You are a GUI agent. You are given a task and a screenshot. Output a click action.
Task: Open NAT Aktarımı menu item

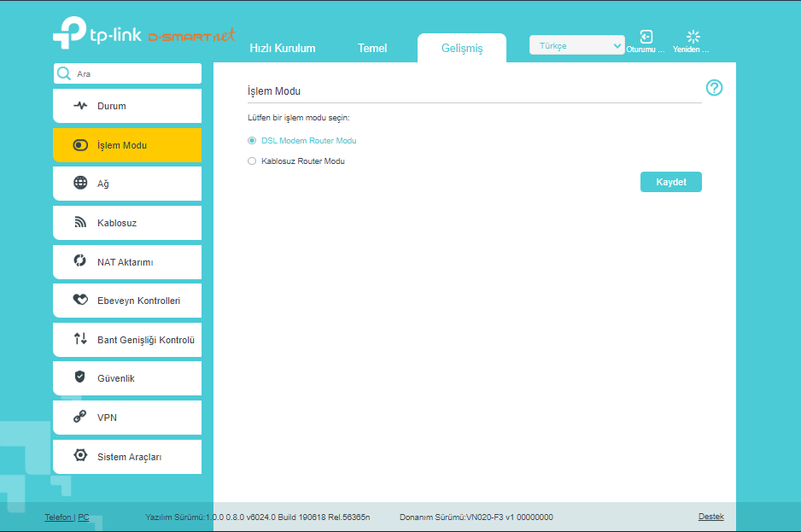click(127, 262)
